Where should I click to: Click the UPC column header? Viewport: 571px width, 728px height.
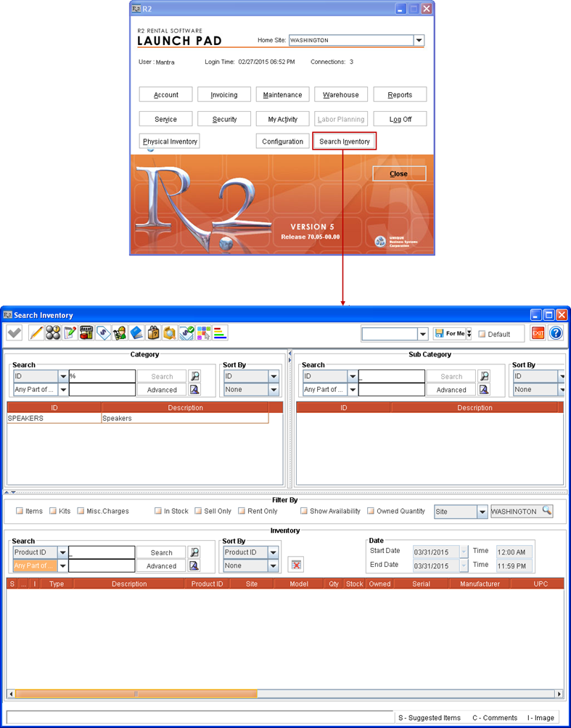541,584
